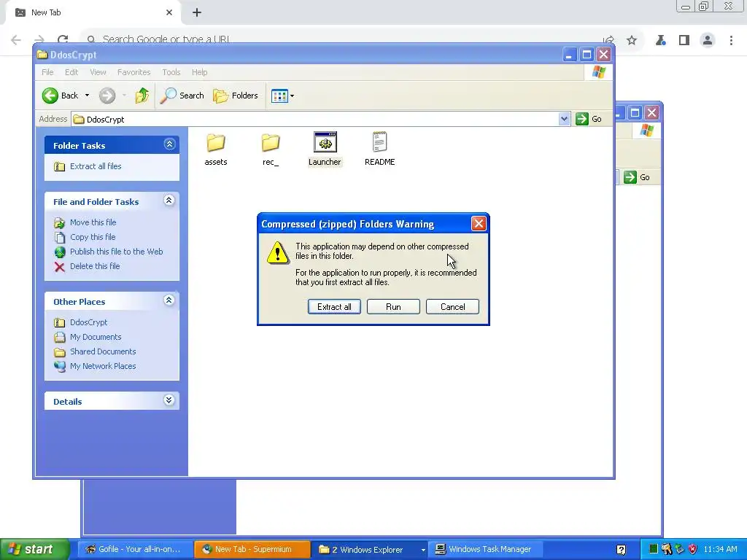Screen dimensions: 747x560
Task: Reload the browser page
Action: (63, 40)
